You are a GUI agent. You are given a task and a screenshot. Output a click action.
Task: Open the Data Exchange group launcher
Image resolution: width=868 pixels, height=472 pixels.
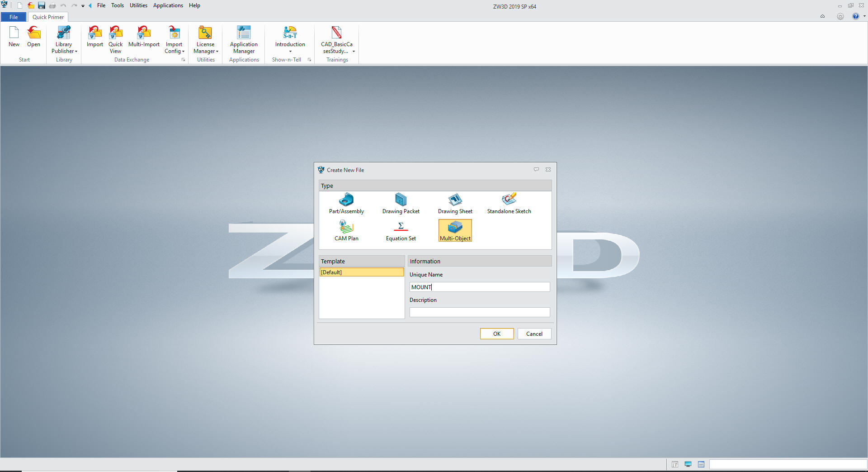[183, 60]
